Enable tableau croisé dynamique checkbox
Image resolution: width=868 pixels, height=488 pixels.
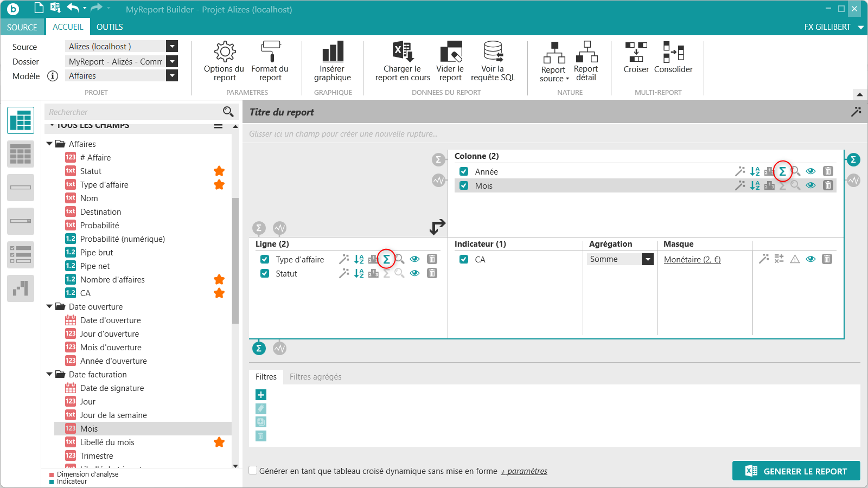253,471
